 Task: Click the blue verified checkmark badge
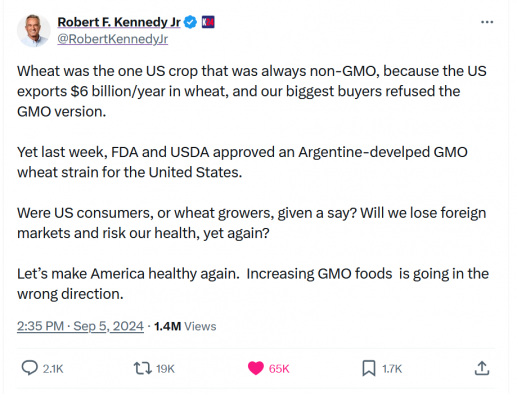[x=190, y=22]
